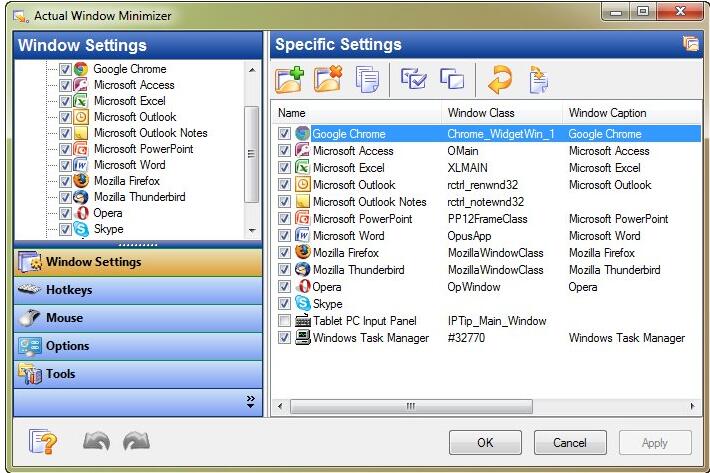This screenshot has height=473, width=710.
Task: Select Microsoft PowerPoint in the left tree
Action: point(144,149)
